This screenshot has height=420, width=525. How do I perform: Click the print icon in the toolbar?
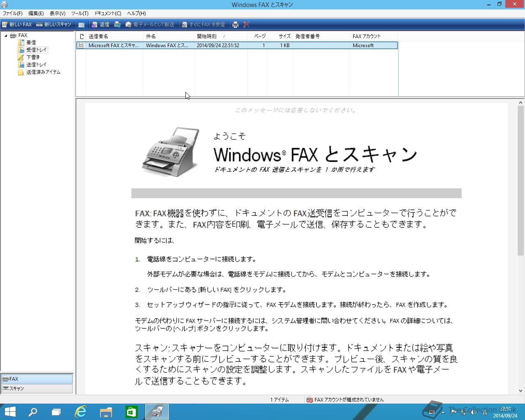(x=235, y=25)
